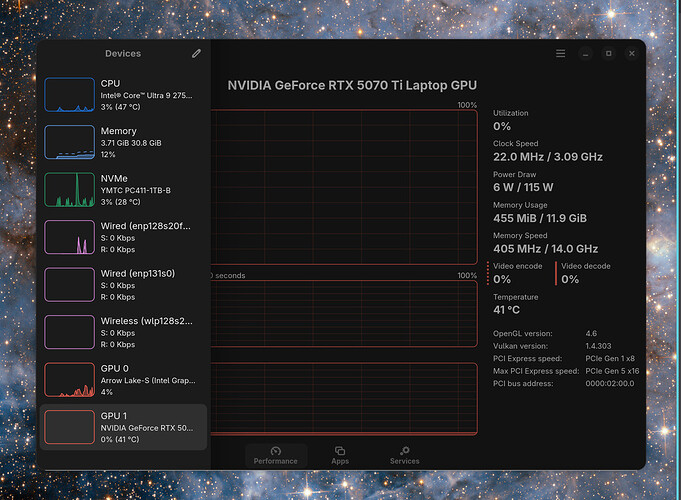This screenshot has width=681, height=500.
Task: Click the Devices sidebar heading
Action: (x=123, y=53)
